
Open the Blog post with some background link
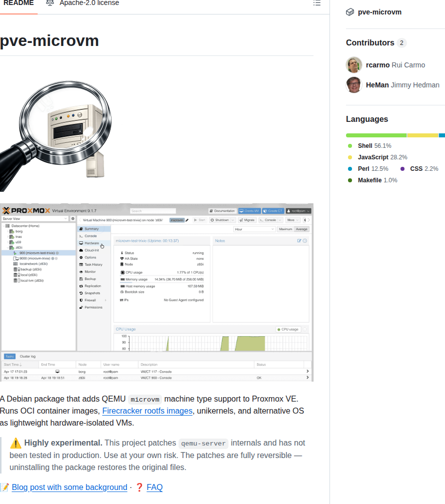click(x=69, y=488)
